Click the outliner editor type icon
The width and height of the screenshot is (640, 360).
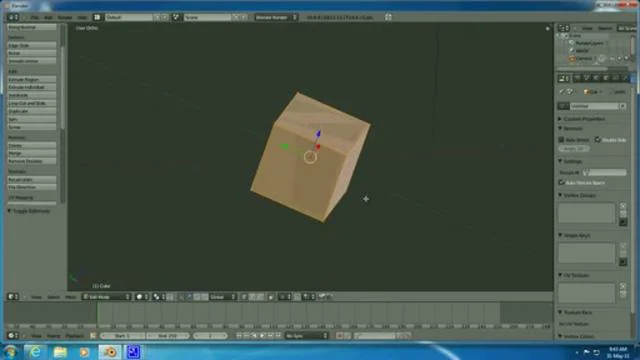click(x=564, y=28)
